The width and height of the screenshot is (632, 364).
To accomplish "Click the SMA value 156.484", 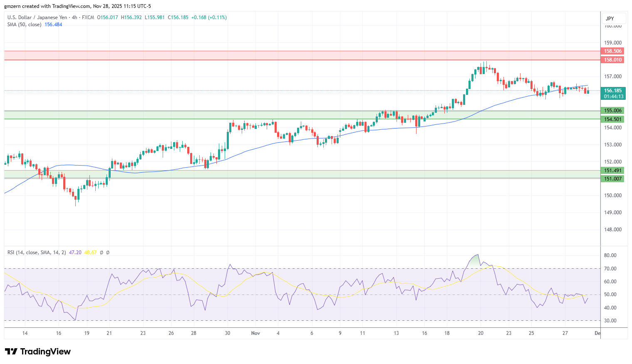I will [x=53, y=25].
